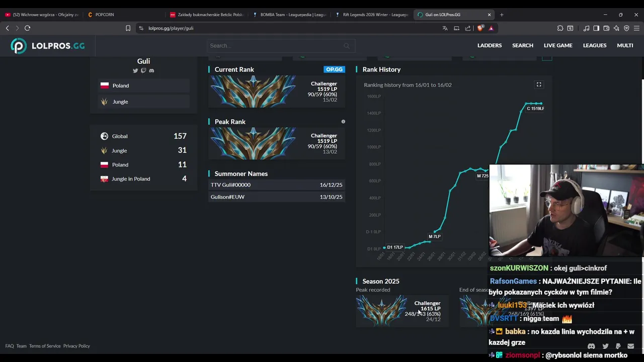Open the Team footer link
Screen dimensions: 644x362
(21, 346)
